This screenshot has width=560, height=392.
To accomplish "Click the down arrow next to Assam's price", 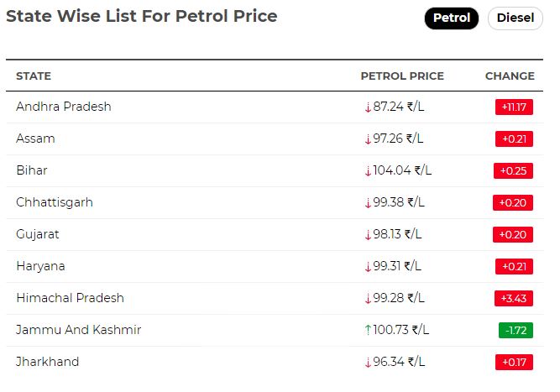I will tap(369, 139).
